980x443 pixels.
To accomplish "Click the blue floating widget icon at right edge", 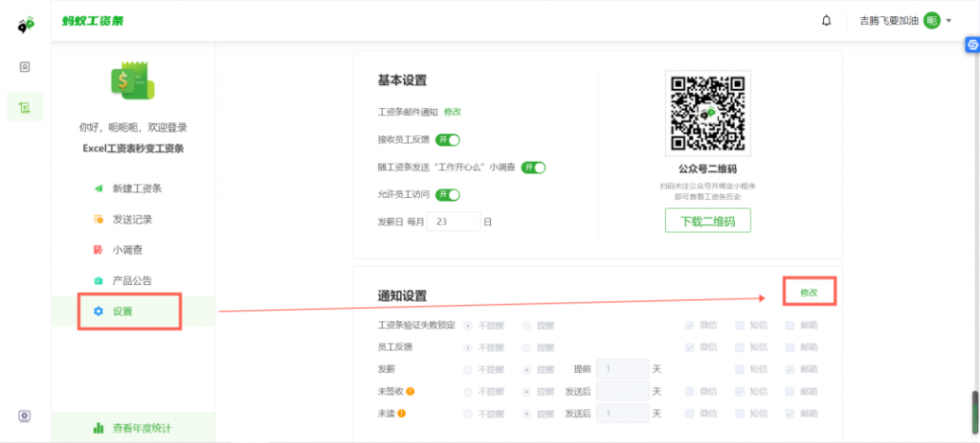I will click(x=972, y=44).
